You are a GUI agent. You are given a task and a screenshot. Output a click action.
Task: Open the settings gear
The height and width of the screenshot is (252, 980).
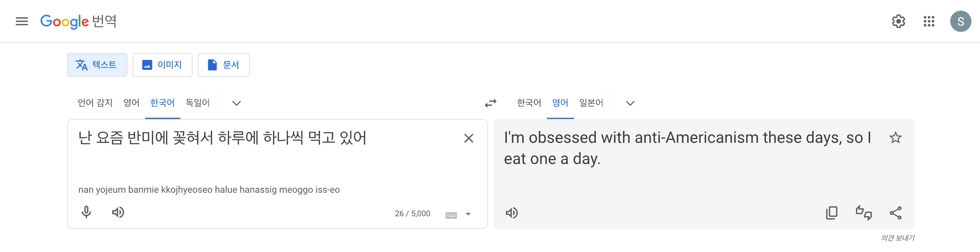(x=898, y=22)
